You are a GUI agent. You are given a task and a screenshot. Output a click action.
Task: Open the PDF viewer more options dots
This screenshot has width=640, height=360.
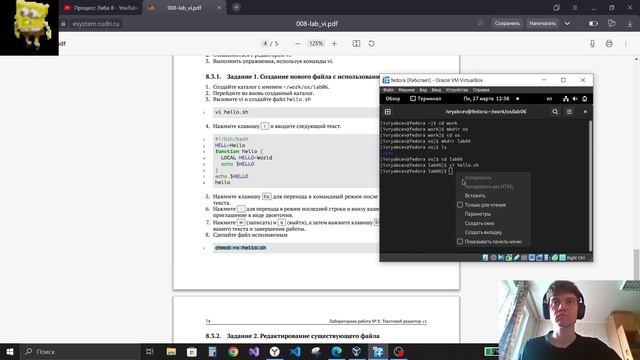click(626, 43)
